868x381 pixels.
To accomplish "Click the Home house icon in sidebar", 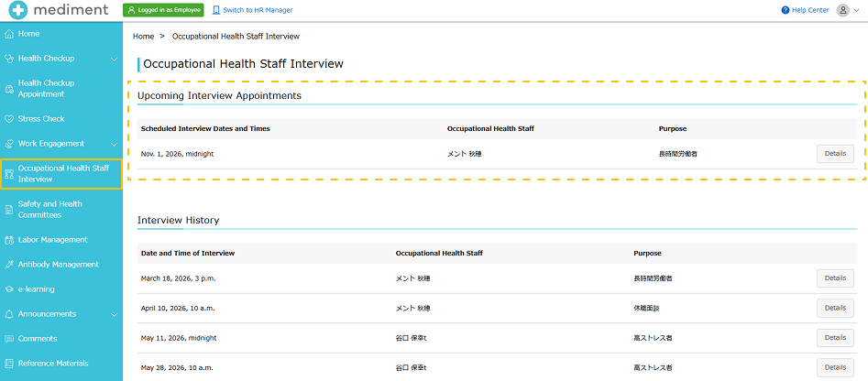I will [x=8, y=34].
